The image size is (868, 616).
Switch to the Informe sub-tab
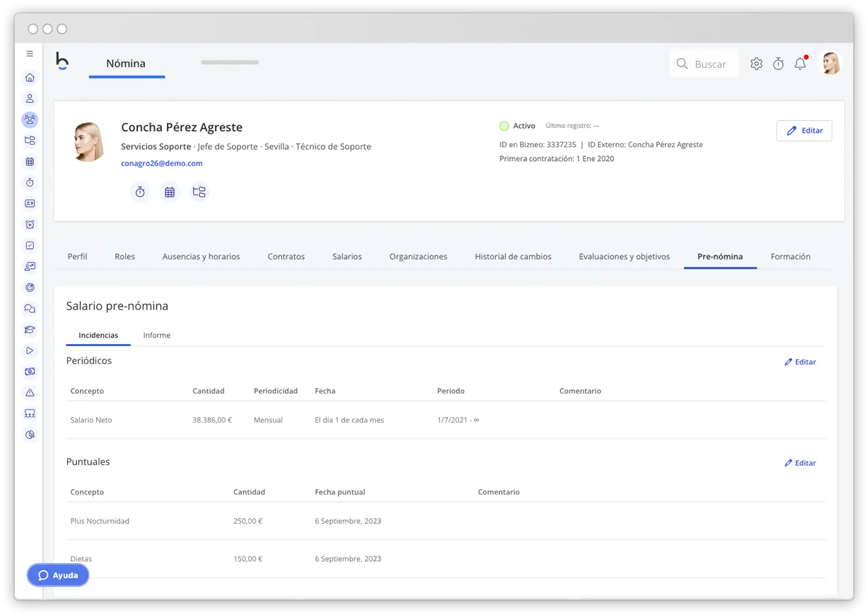(157, 335)
